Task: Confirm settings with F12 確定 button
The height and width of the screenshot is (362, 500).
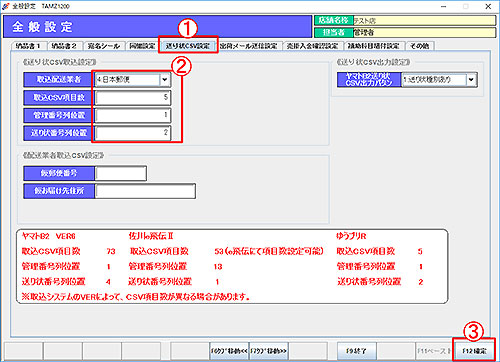Action: 474,351
